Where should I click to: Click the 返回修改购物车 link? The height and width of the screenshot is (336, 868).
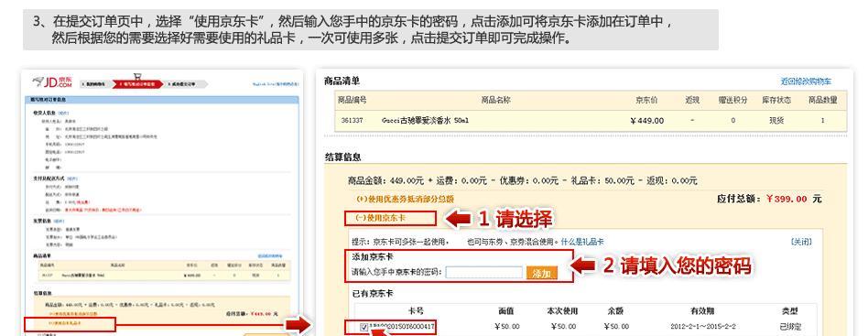(x=806, y=81)
